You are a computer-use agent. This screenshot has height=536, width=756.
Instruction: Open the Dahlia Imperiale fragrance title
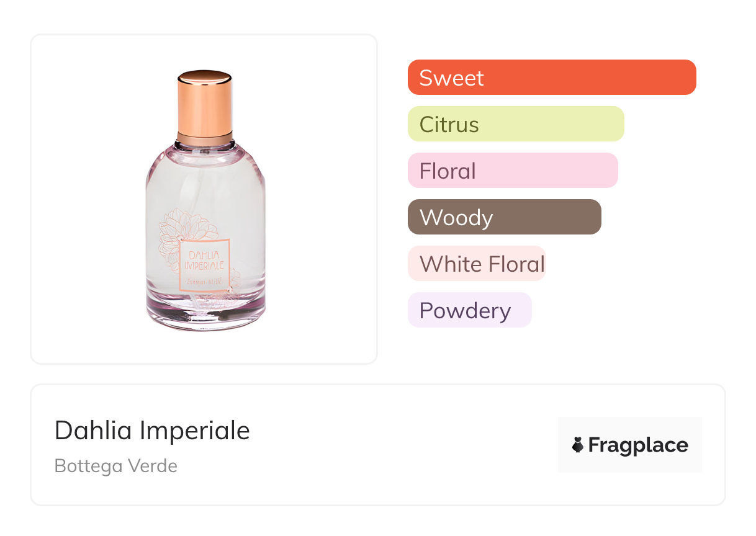(152, 431)
